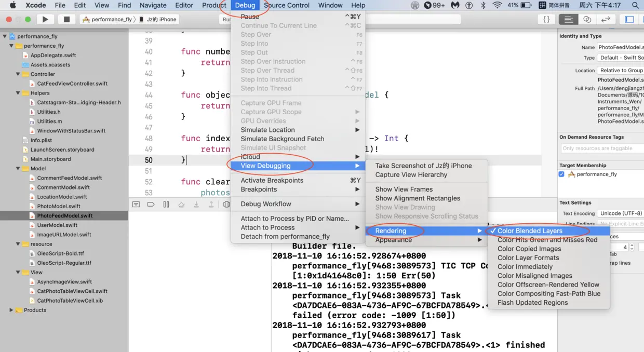Open the Apple menu
The width and height of the screenshot is (644, 352).
[13, 5]
